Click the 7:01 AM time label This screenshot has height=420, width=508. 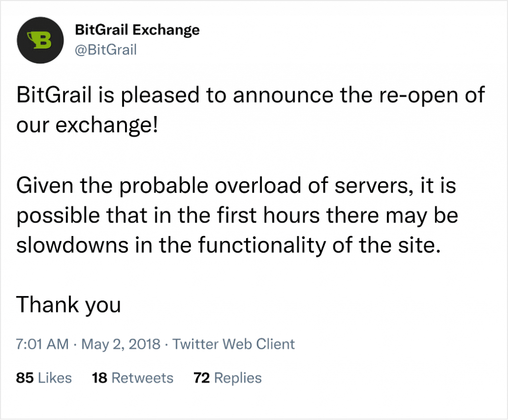click(41, 344)
